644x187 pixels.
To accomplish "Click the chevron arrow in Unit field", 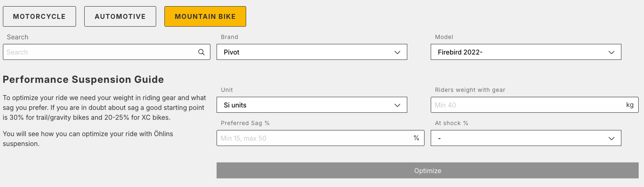I will point(397,105).
